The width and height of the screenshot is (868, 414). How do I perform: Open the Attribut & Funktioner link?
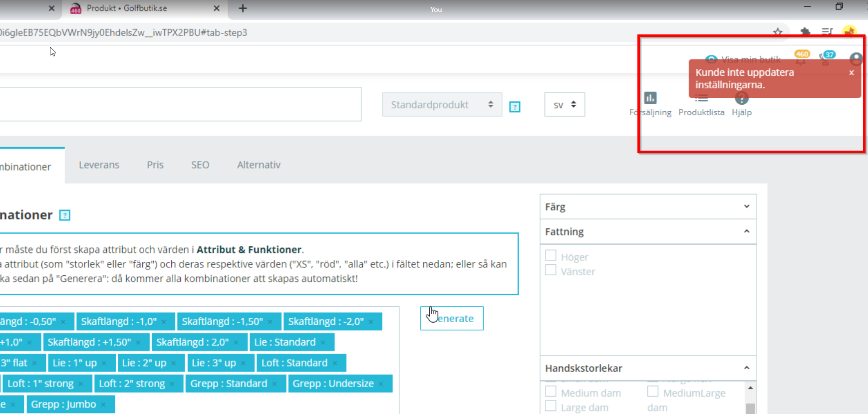pos(249,249)
